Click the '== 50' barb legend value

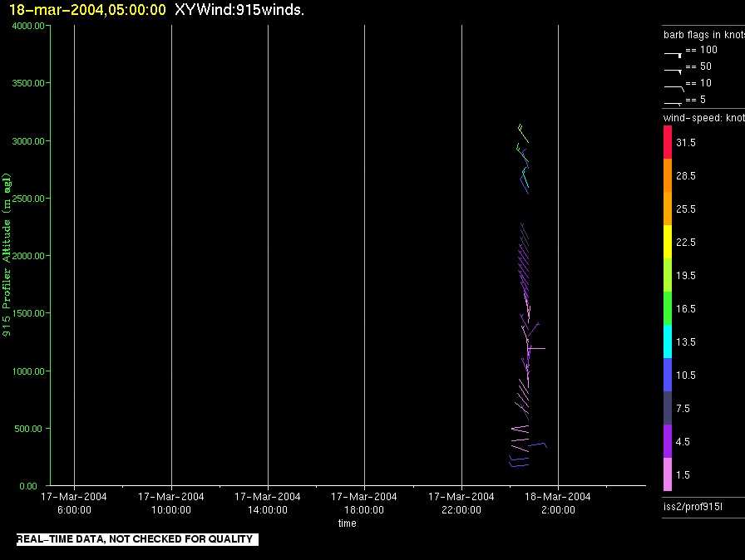[x=698, y=66]
